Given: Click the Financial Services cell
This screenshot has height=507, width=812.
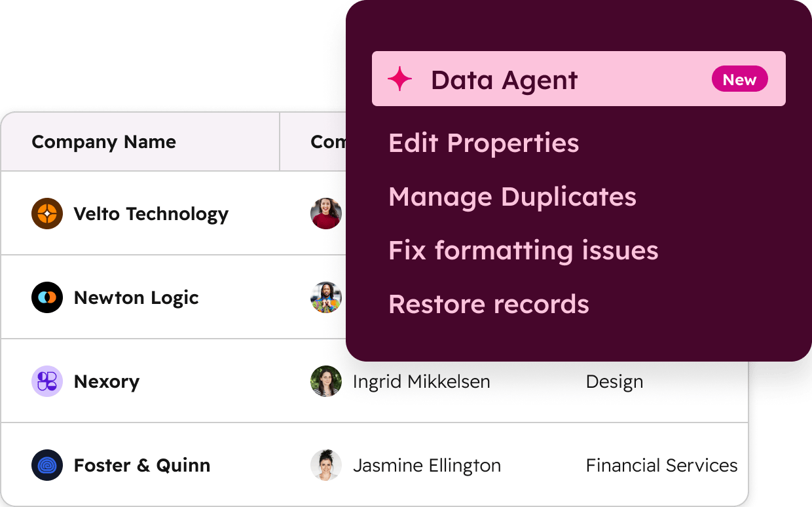Looking at the screenshot, I should point(661,465).
